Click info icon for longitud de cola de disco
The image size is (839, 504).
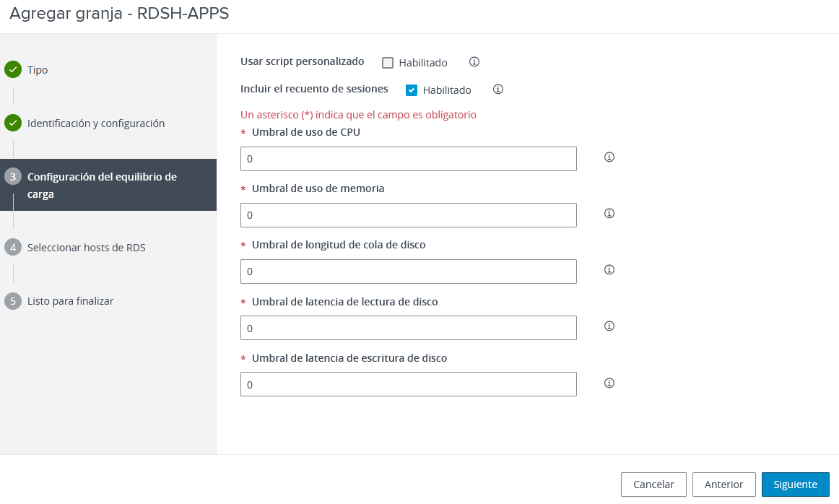(x=609, y=269)
